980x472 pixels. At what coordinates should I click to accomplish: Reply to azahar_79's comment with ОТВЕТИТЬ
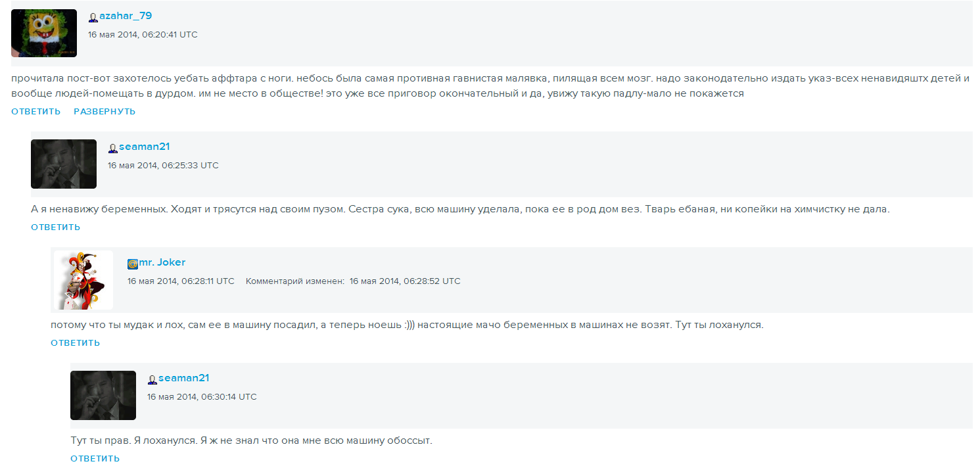click(36, 112)
